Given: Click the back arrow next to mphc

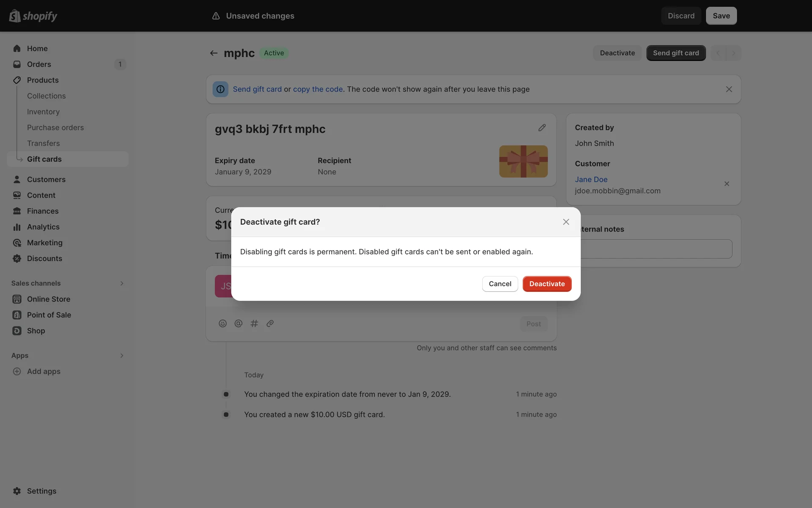Looking at the screenshot, I should pyautogui.click(x=214, y=53).
